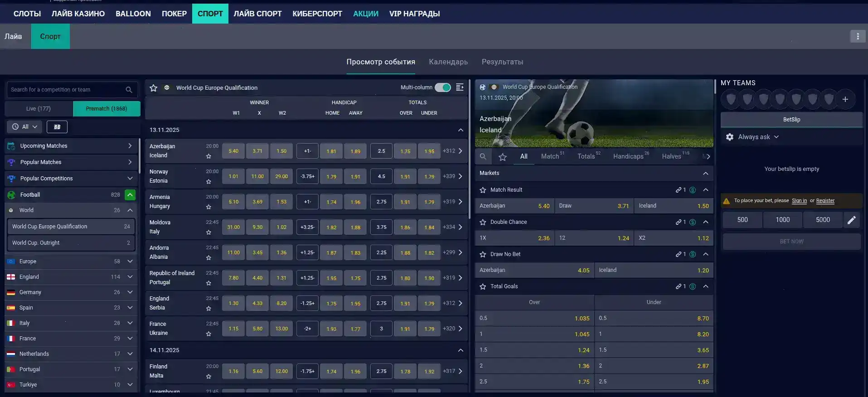Favorite the Match Result market star

(x=483, y=190)
